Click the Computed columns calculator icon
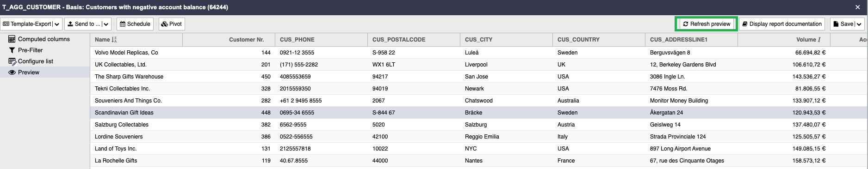Viewport: 868px width, 169px height. [x=12, y=39]
